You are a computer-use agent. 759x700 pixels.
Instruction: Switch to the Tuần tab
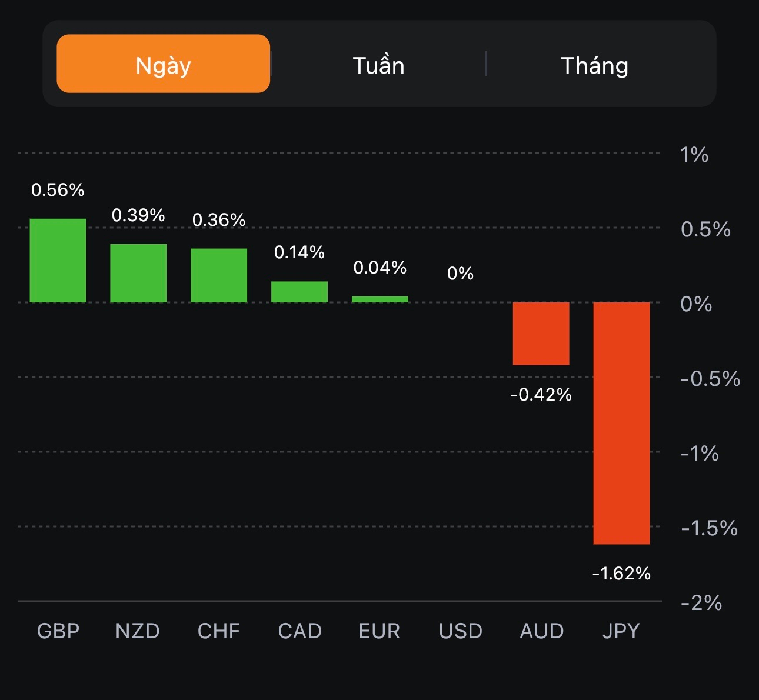tap(378, 65)
